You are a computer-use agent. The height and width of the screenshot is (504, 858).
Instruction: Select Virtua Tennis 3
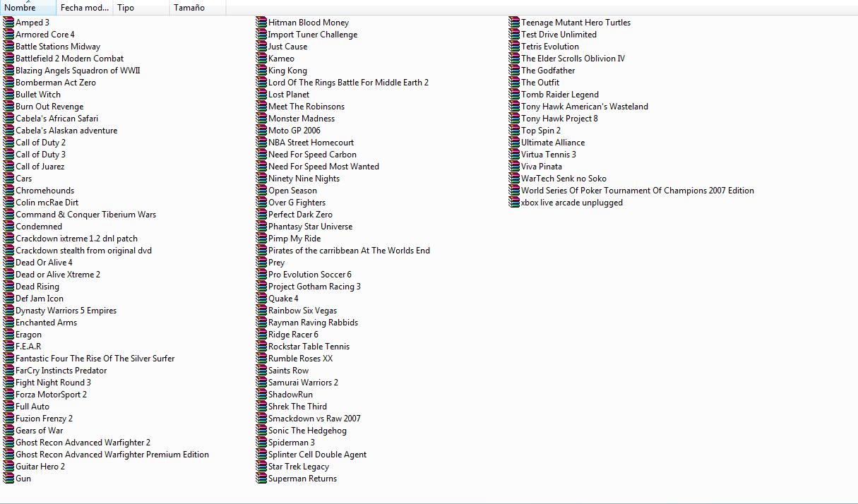coord(549,155)
